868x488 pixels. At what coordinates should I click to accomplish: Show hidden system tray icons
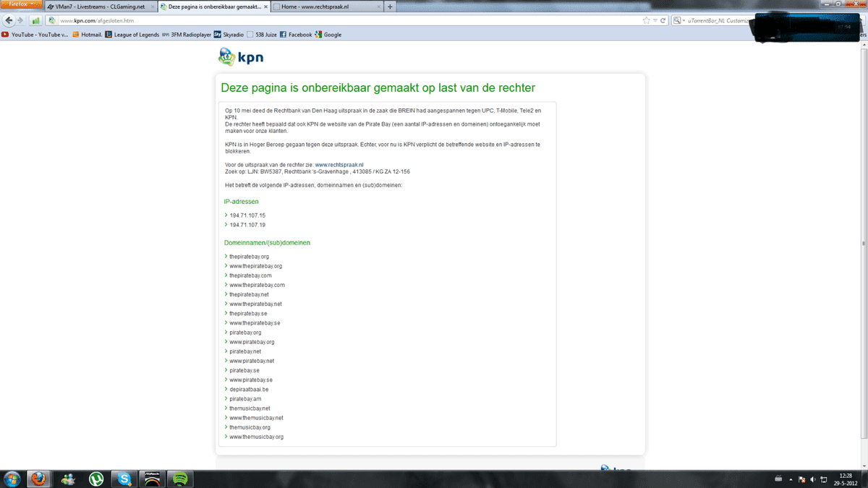791,479
